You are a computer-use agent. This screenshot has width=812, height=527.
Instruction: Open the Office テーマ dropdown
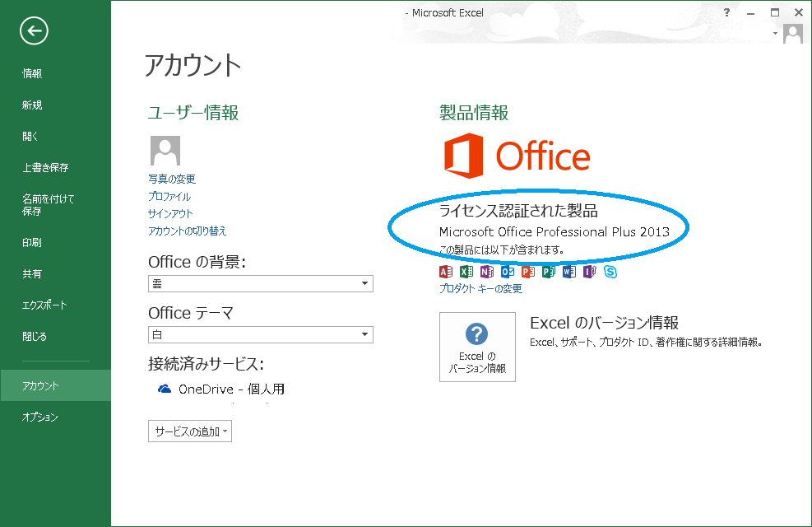tap(261, 335)
